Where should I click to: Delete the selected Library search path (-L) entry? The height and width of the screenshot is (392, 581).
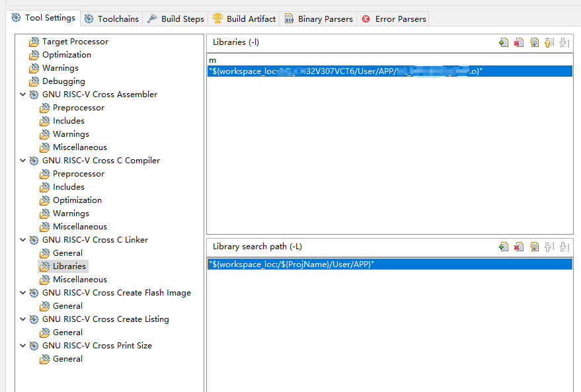point(519,247)
